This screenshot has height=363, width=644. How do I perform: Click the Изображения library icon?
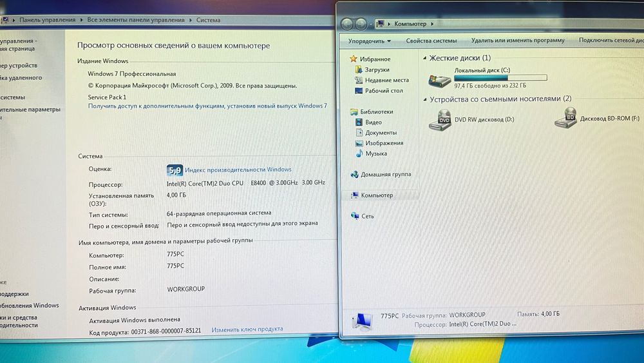359,143
